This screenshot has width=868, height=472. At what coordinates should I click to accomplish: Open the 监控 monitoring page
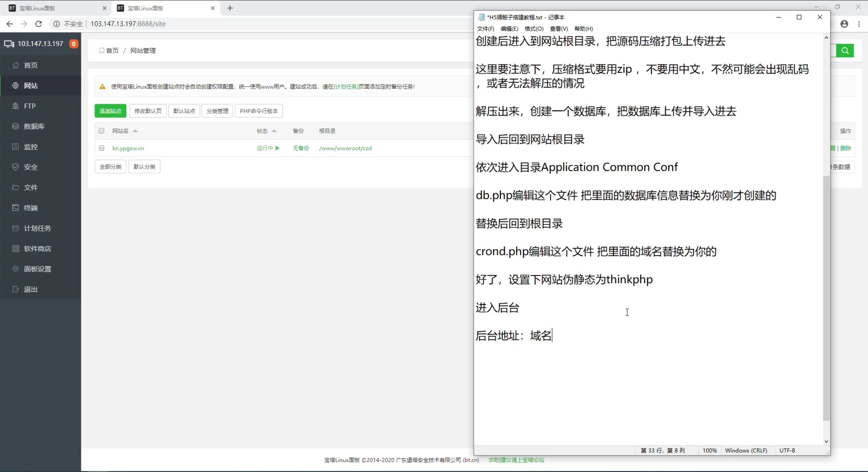pyautogui.click(x=31, y=147)
